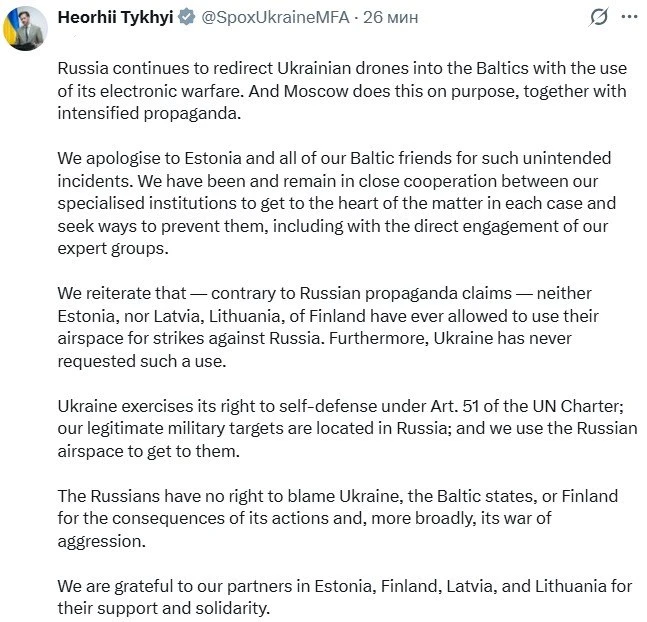The width and height of the screenshot is (647, 622).
Task: Click the Heorhii Tykhyi display name
Action: [116, 17]
